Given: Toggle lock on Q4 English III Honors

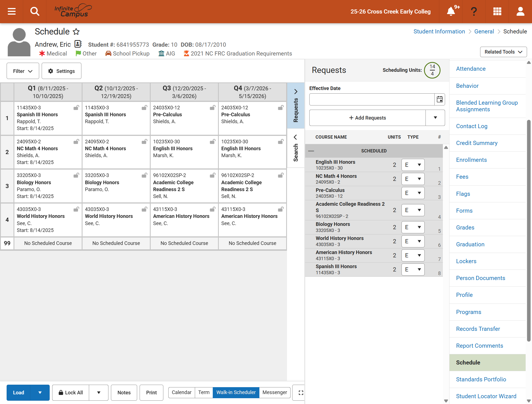Looking at the screenshot, I should (x=281, y=142).
